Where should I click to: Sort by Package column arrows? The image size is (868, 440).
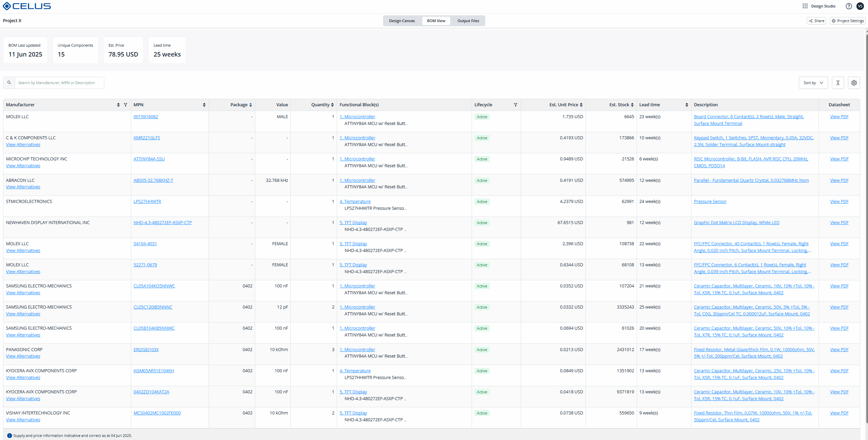coord(250,105)
